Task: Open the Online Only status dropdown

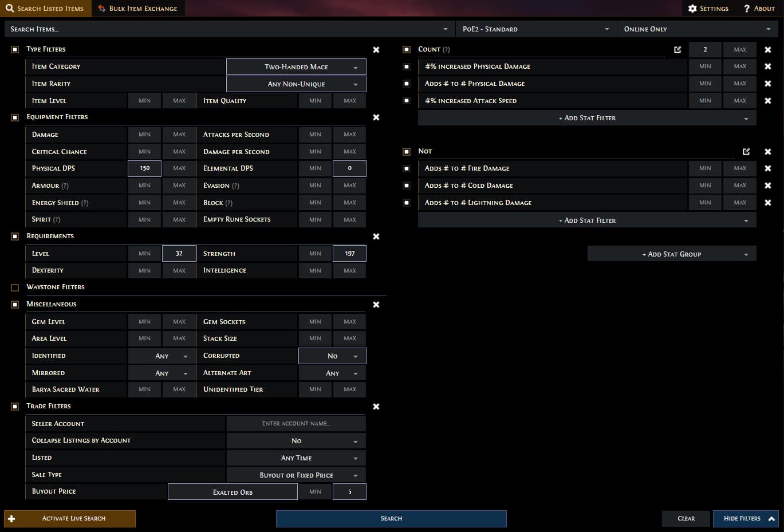Action: tap(697, 29)
